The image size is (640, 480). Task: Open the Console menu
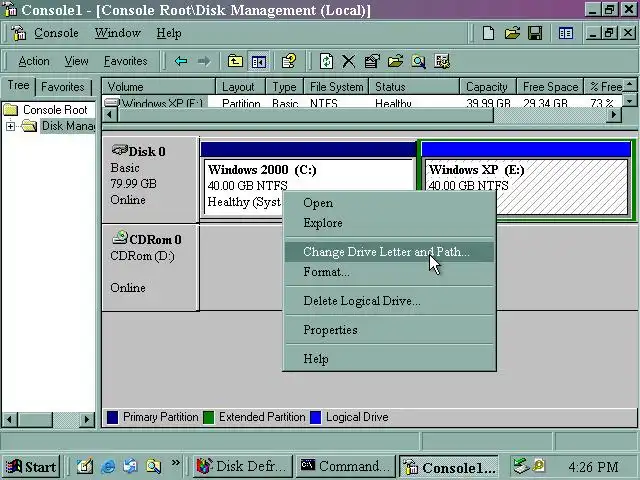pos(56,33)
